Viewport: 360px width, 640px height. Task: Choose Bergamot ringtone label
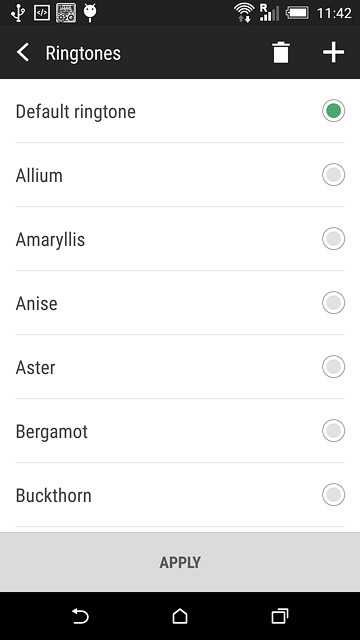coord(52,432)
